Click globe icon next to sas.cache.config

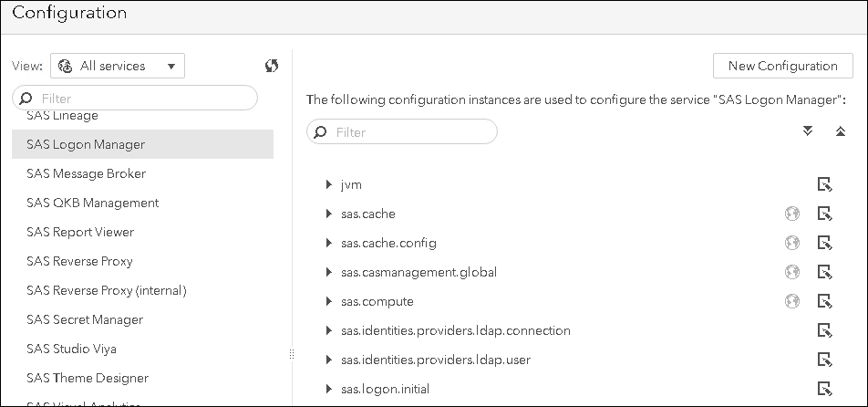(792, 244)
